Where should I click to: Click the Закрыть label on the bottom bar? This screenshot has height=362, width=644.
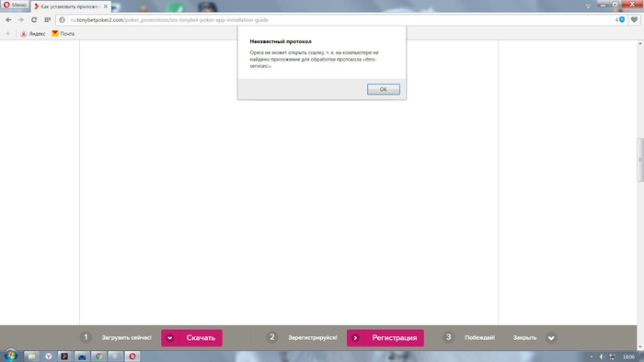coord(524,338)
